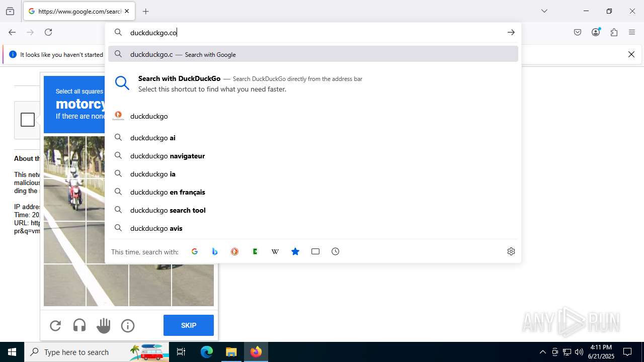Show hidden system tray icons
The height and width of the screenshot is (362, 644).
542,352
